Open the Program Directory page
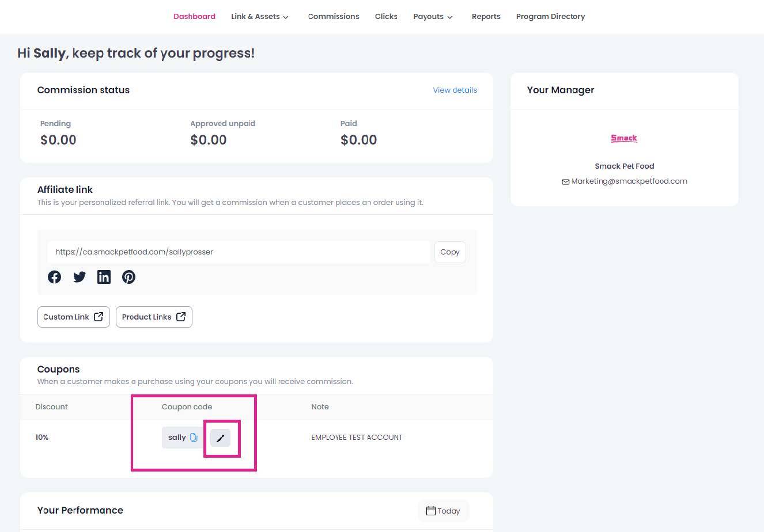 [550, 17]
